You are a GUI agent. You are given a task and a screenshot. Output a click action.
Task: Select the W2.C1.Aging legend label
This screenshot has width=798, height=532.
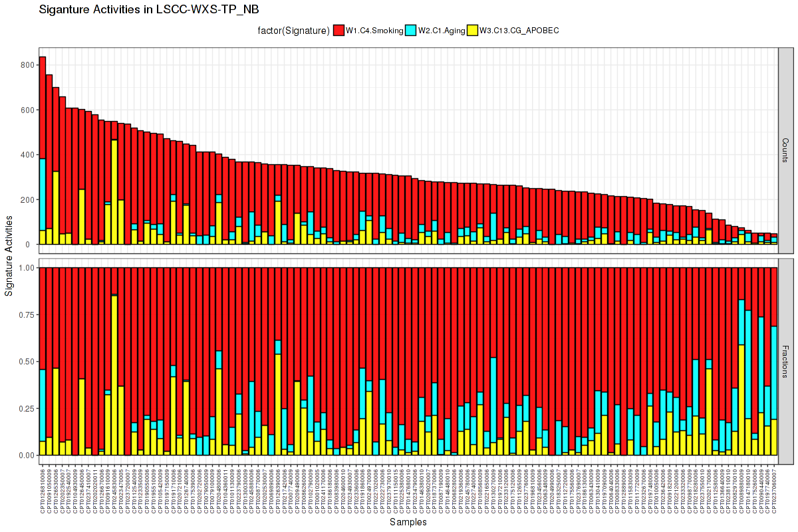(x=440, y=30)
